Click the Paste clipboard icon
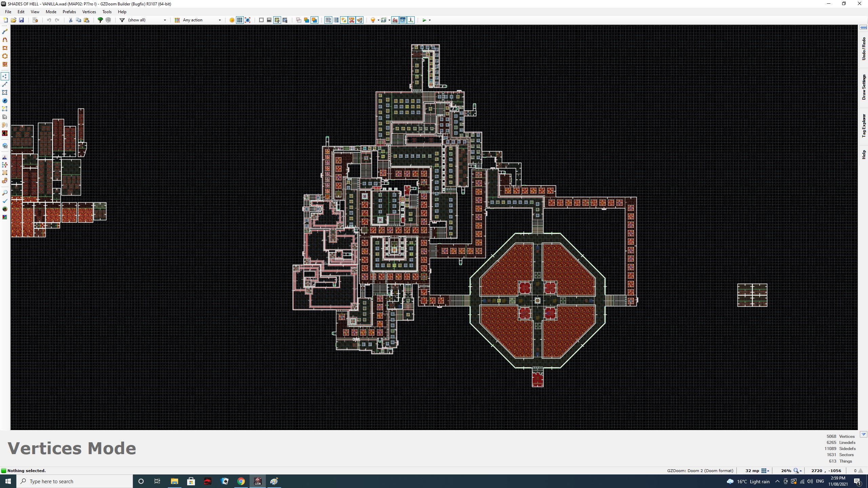The width and height of the screenshot is (868, 488). point(86,20)
